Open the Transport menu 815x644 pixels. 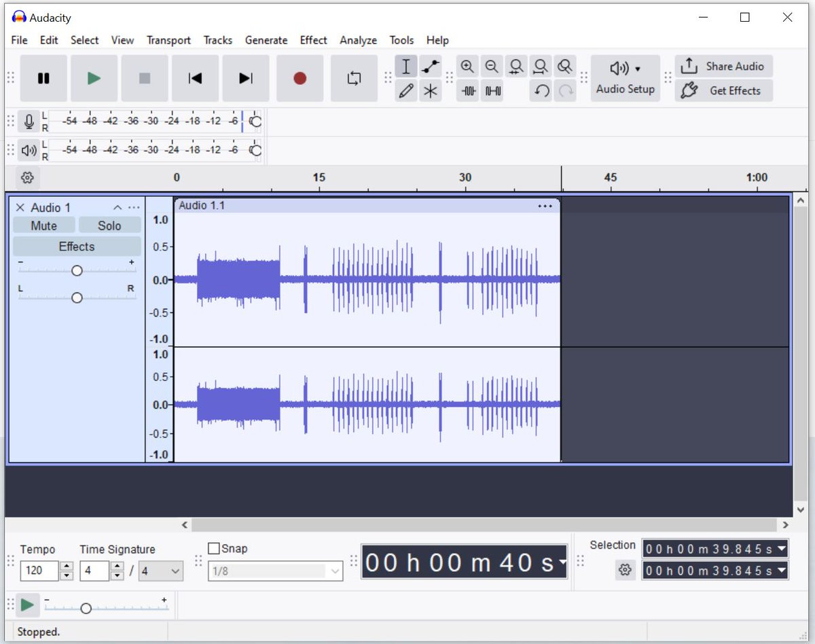tap(168, 40)
